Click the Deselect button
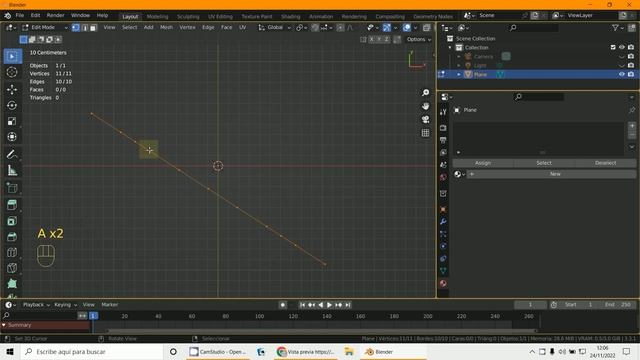Viewport: 640px width, 360px height. coord(605,163)
